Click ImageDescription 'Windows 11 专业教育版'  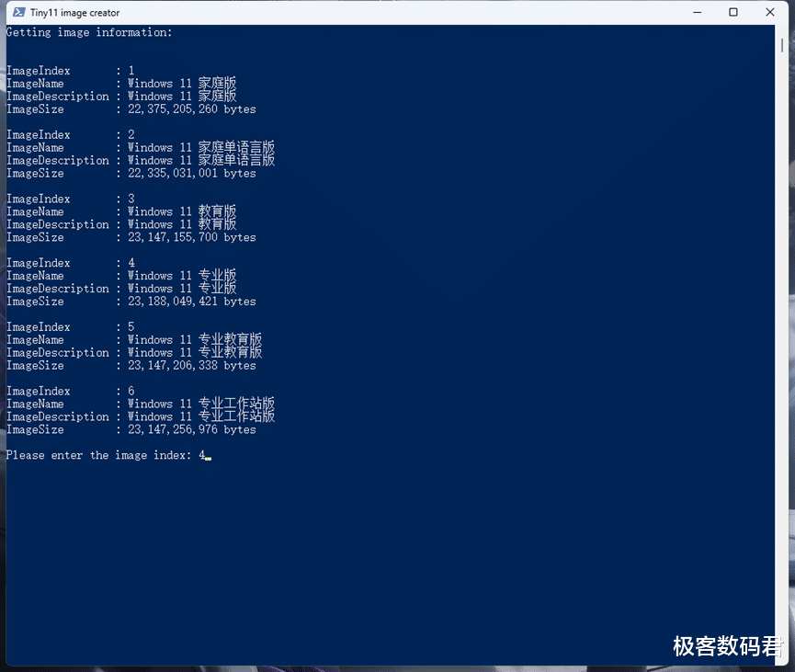(x=195, y=352)
